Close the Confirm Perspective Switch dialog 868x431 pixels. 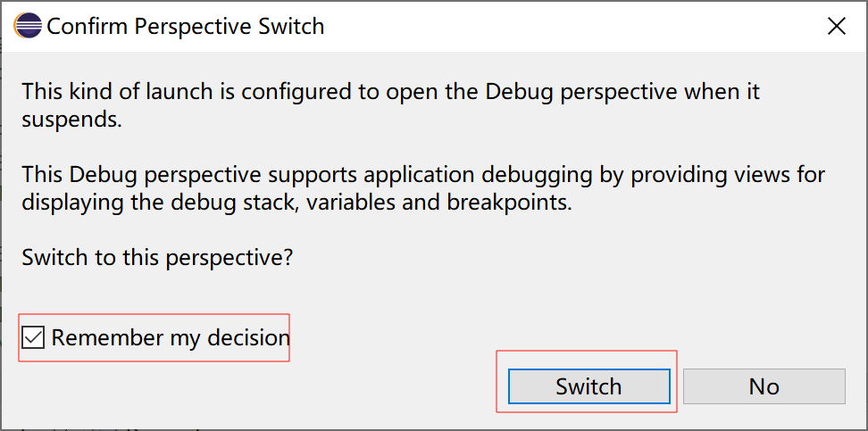pos(837,27)
